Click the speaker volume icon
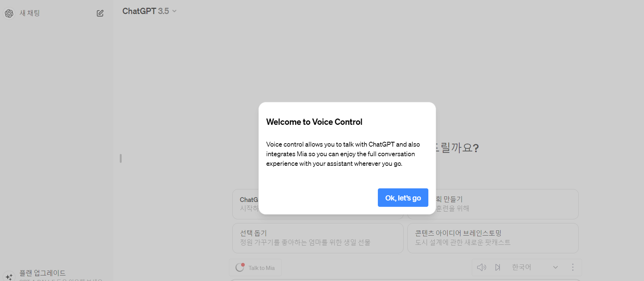This screenshot has height=281, width=644. [x=482, y=267]
